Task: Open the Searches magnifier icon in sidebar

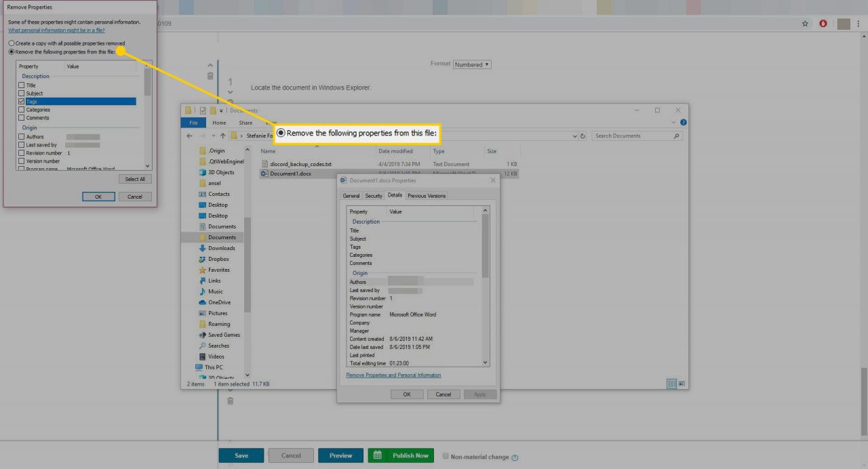Action: tap(202, 346)
